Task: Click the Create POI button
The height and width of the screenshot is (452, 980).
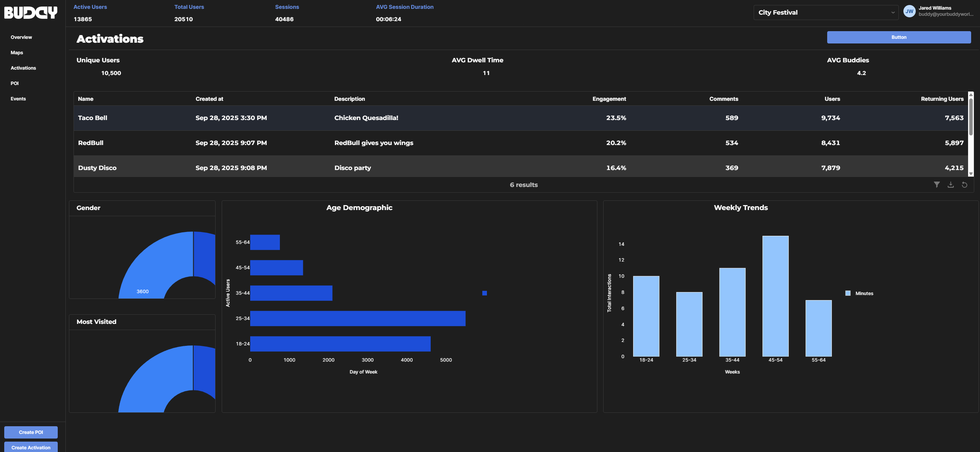Action: (31, 432)
